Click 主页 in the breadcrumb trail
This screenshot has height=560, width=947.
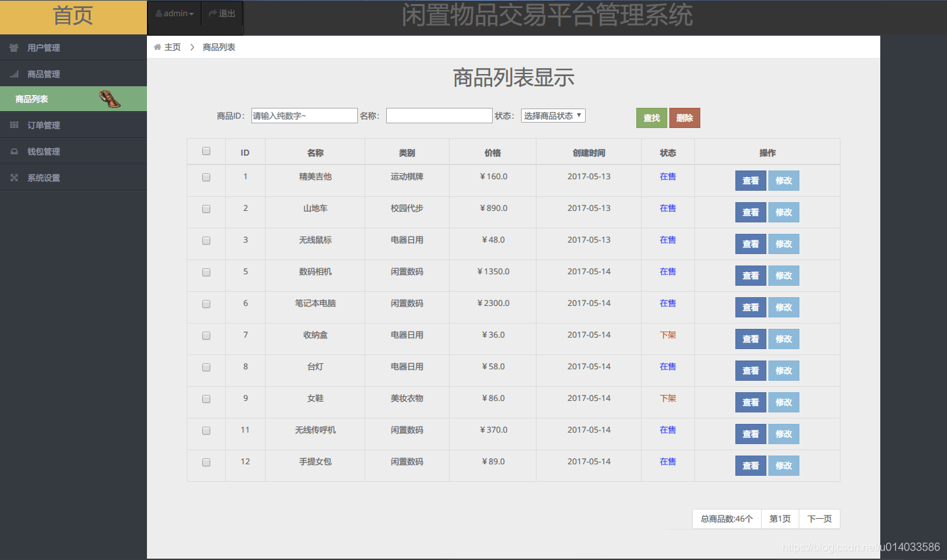pyautogui.click(x=172, y=47)
